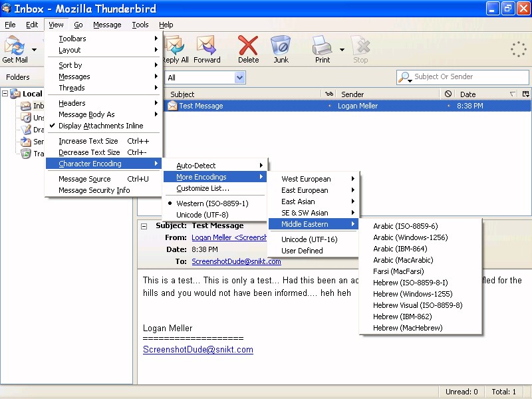
Task: Select Unicode (UTF-8) encoding
Action: click(x=215, y=215)
